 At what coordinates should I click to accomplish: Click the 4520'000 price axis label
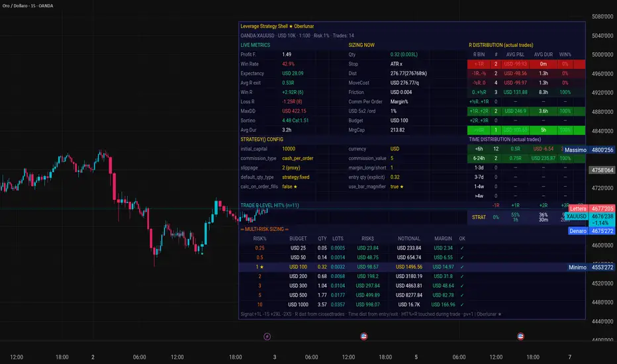click(602, 283)
